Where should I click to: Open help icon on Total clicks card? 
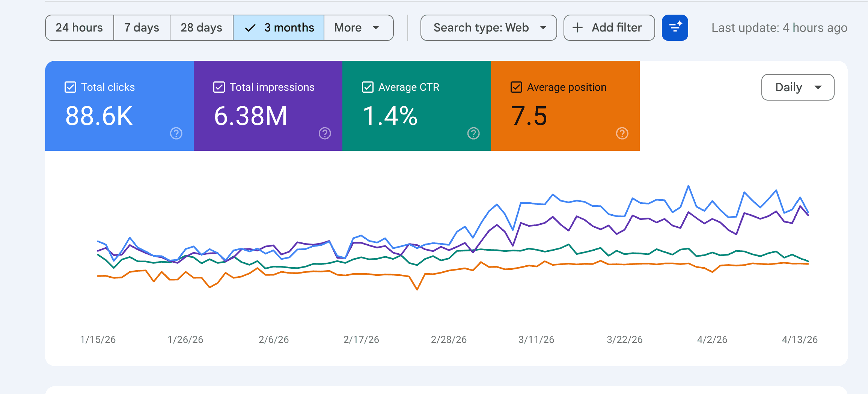[176, 133]
